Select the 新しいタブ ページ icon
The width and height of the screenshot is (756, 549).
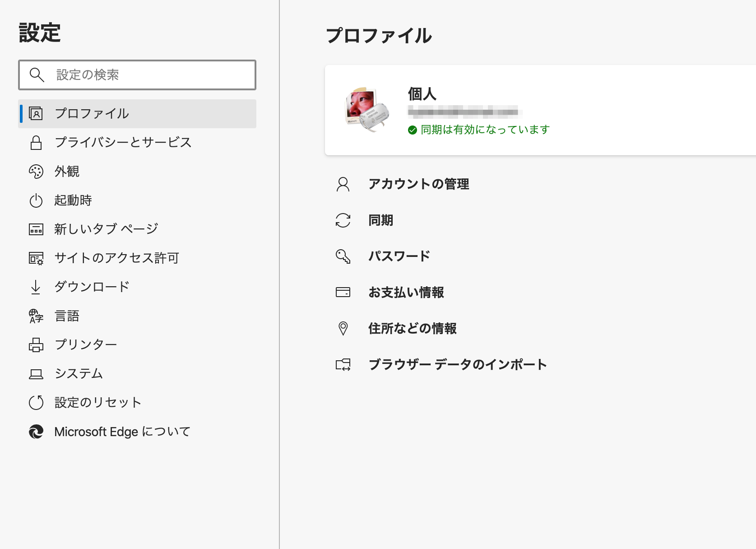(x=36, y=229)
